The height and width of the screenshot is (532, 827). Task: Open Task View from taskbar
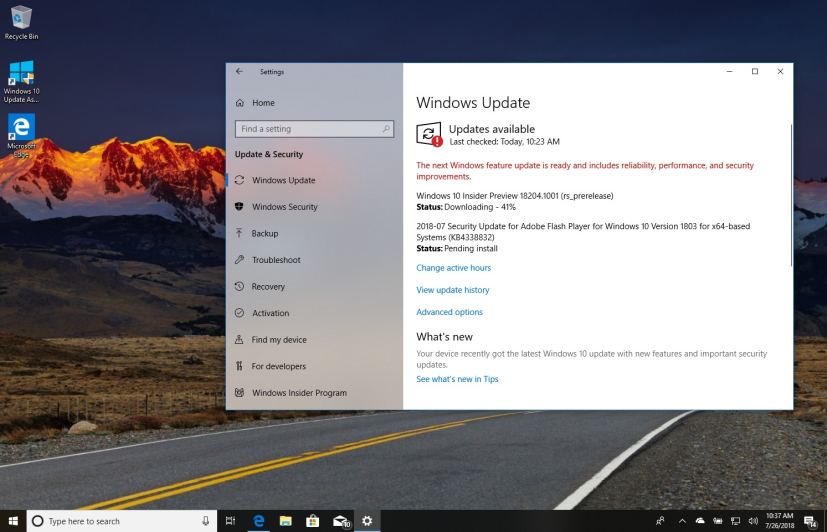point(230,521)
